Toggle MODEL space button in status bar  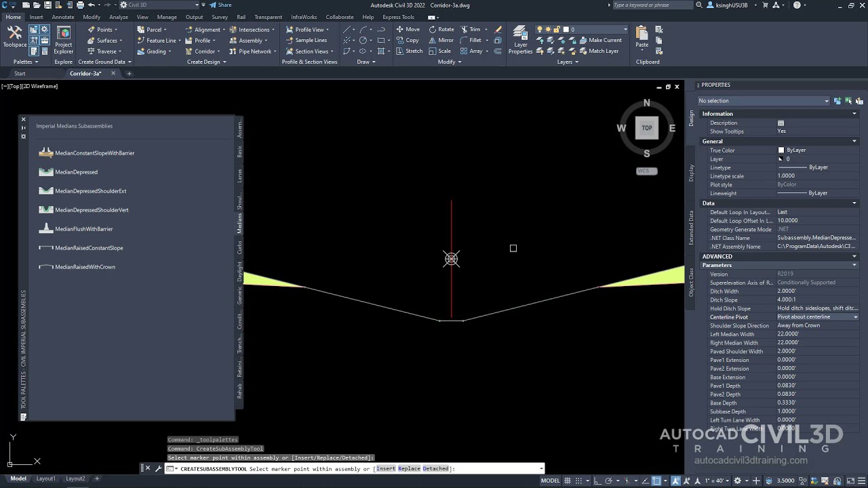pos(551,481)
